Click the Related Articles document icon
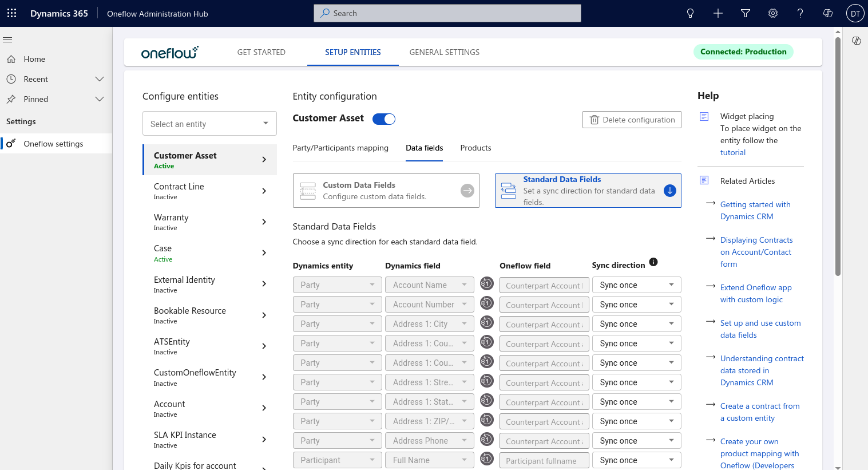Screen dimensions: 868x470 (x=704, y=180)
